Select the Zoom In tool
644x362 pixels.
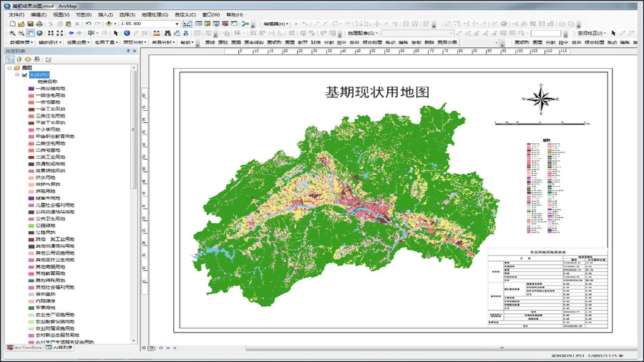pyautogui.click(x=13, y=33)
